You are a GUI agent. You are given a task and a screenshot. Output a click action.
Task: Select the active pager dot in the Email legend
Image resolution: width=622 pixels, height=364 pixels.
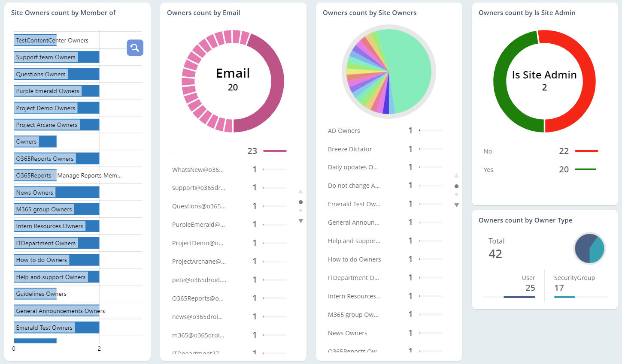[x=300, y=202]
